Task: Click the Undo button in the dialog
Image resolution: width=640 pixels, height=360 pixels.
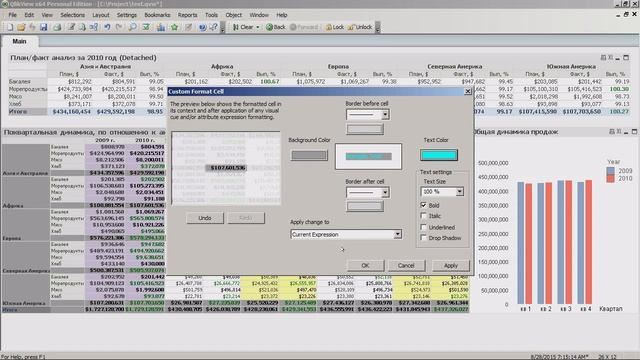Action: pos(205,218)
